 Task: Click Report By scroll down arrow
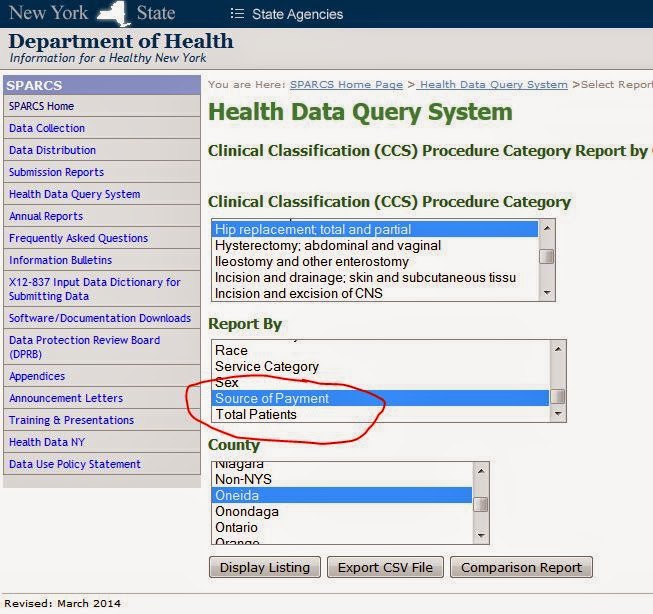click(558, 414)
